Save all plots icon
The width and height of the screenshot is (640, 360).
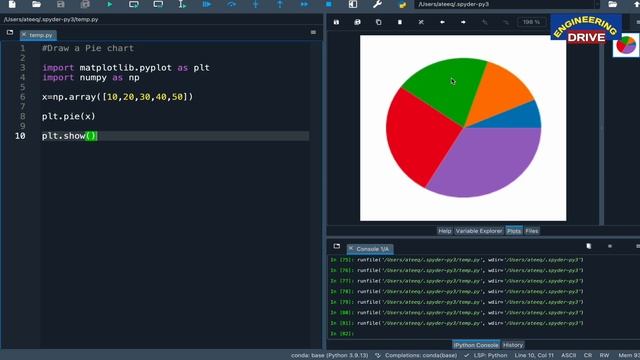click(358, 22)
